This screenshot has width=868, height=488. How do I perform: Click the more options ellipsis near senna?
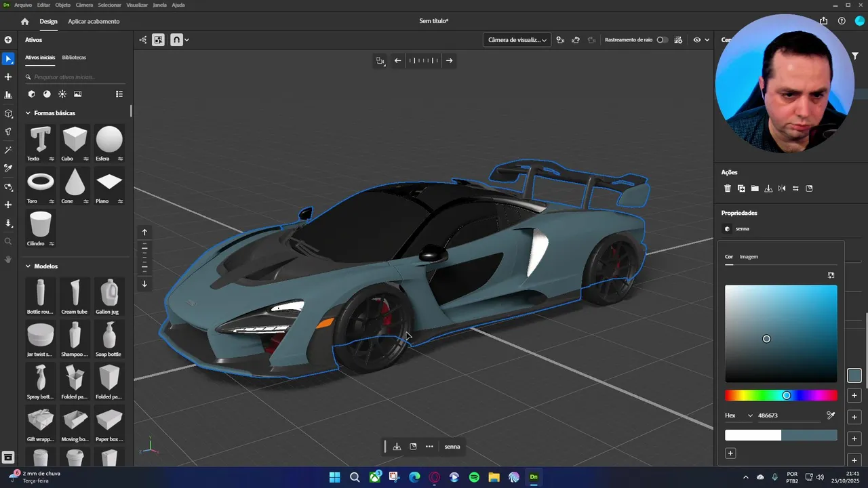(x=429, y=446)
